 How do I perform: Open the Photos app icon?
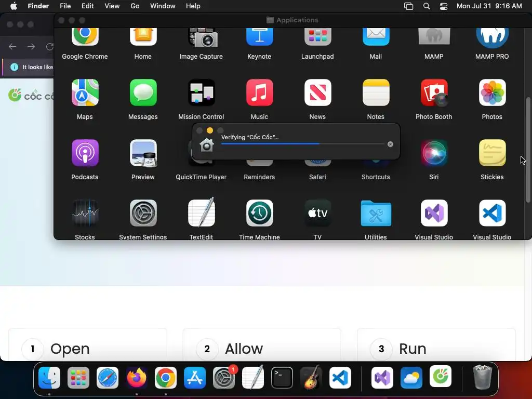coord(492,92)
